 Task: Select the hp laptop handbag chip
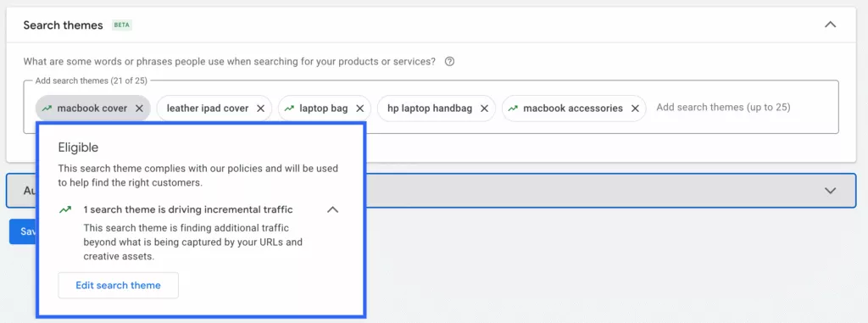430,109
